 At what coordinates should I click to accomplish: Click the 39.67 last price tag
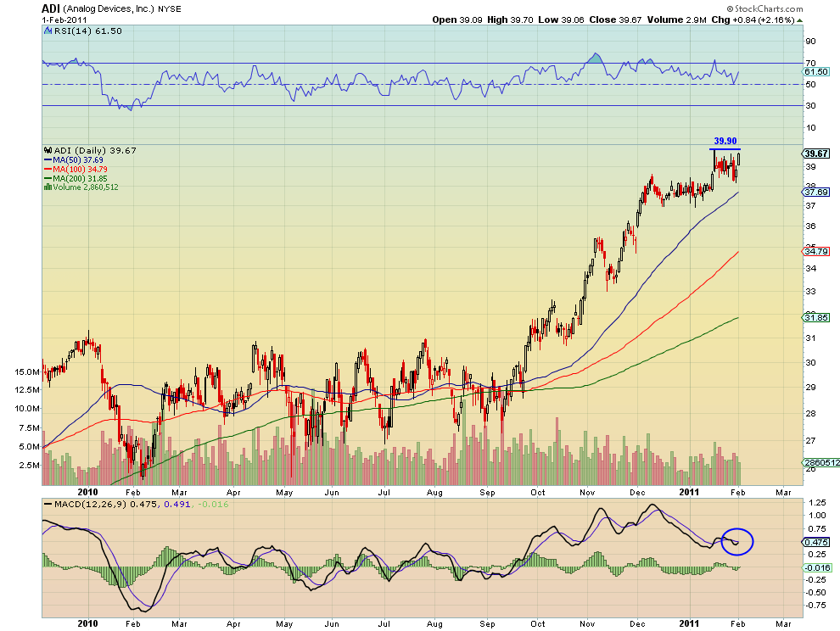[x=816, y=154]
